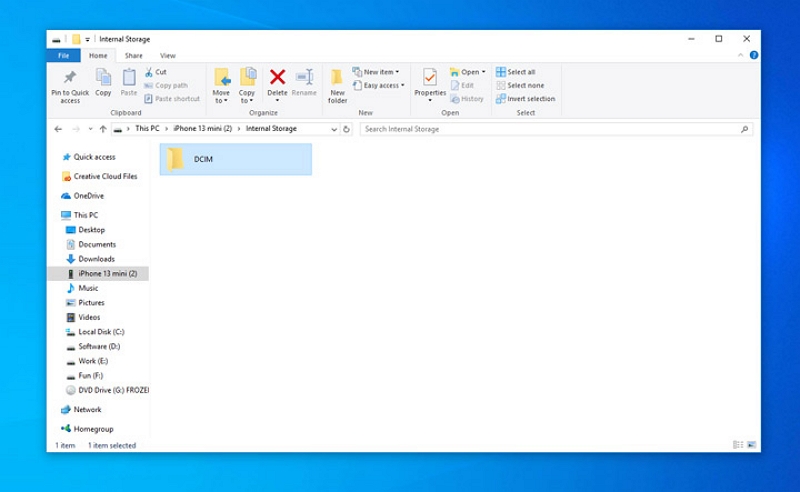Viewport: 800px width, 492px height.
Task: Switch to the View ribbon tab
Action: pos(168,56)
